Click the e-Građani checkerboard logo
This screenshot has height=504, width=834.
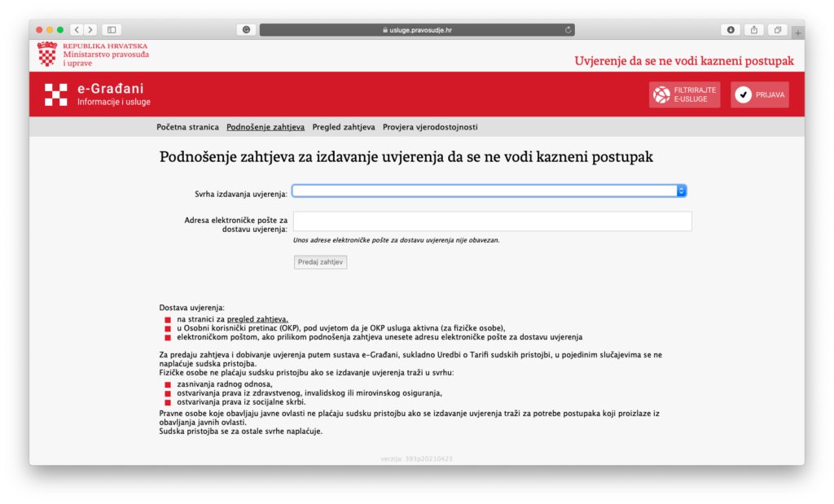(x=56, y=94)
